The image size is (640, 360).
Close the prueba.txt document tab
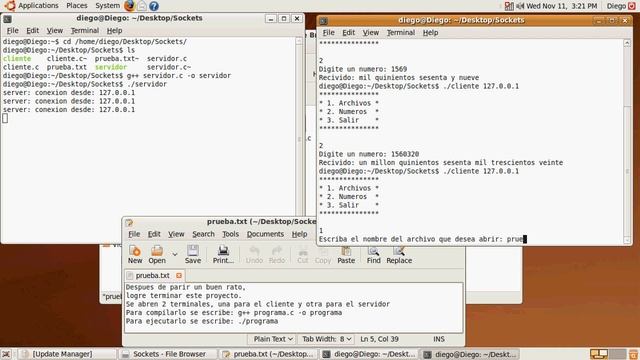click(x=179, y=276)
